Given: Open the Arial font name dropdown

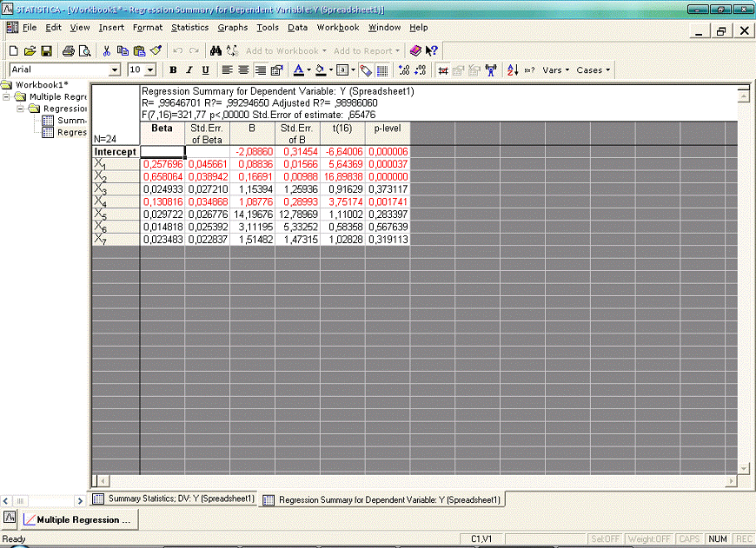Looking at the screenshot, I should [x=115, y=70].
